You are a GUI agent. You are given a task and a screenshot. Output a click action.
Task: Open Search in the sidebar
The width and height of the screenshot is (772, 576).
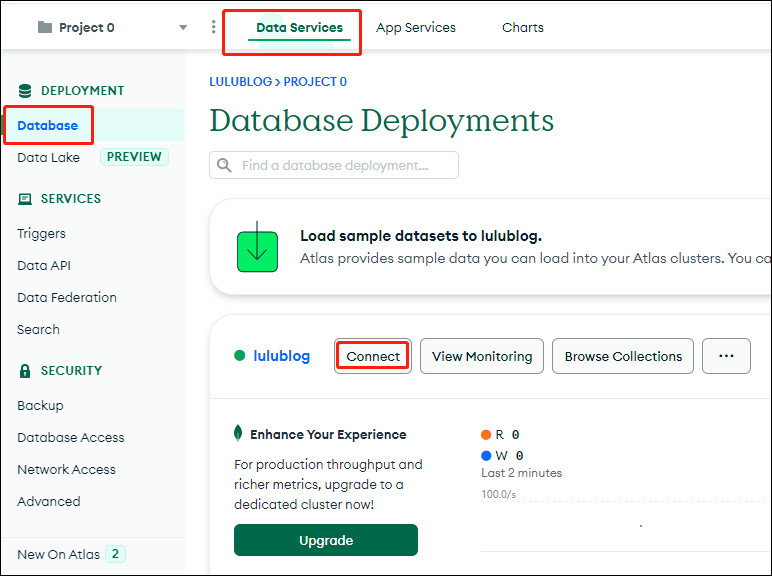pos(38,329)
